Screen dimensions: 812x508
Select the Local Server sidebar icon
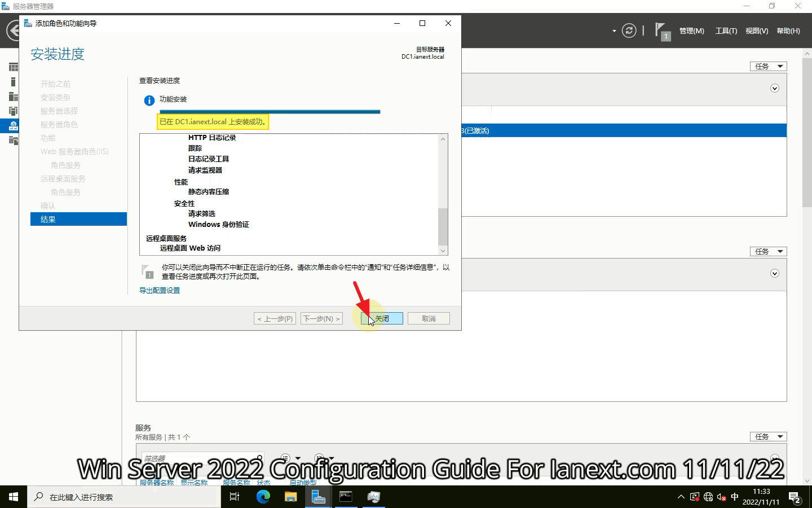coord(14,82)
